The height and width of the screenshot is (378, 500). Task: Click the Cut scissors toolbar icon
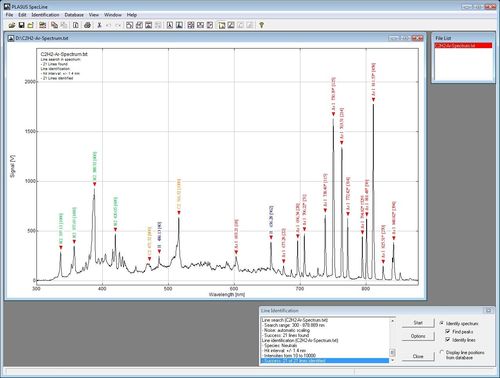click(x=99, y=25)
